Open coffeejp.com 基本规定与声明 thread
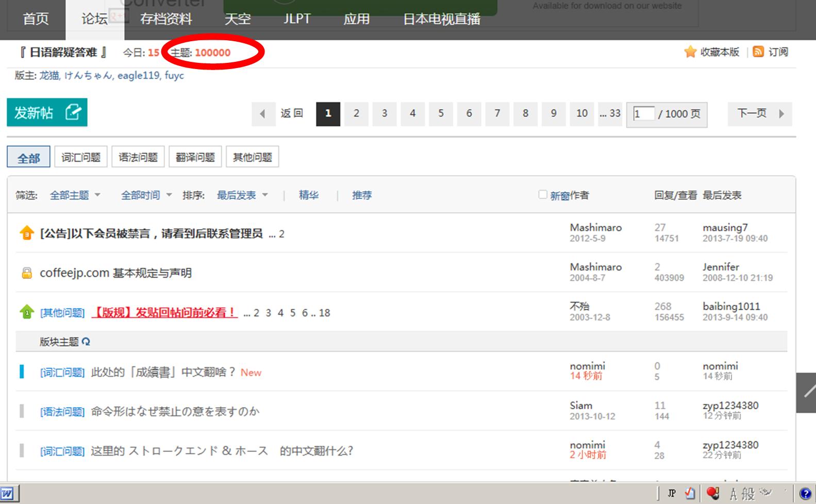Viewport: 816px width, 504px height. click(x=115, y=273)
